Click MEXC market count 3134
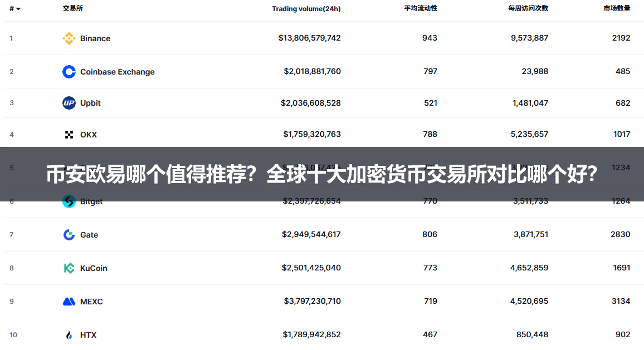Screen dimensions: 644x350 pos(621,301)
